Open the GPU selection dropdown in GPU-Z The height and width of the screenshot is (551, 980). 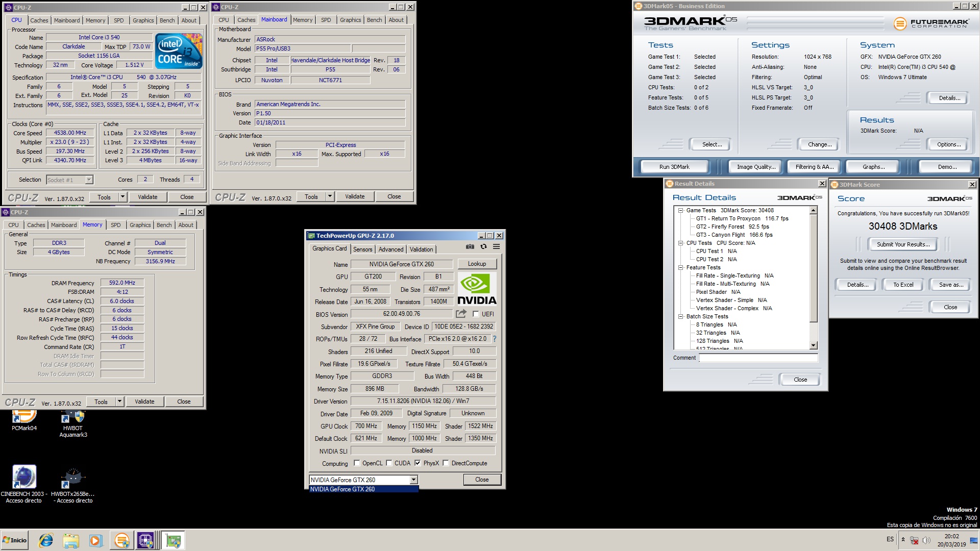coord(413,480)
